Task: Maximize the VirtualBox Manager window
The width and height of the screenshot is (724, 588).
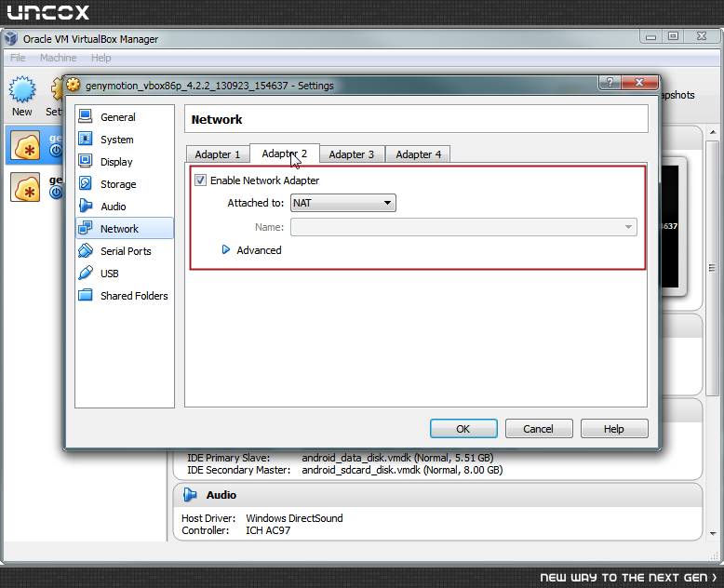Action: 673,36
